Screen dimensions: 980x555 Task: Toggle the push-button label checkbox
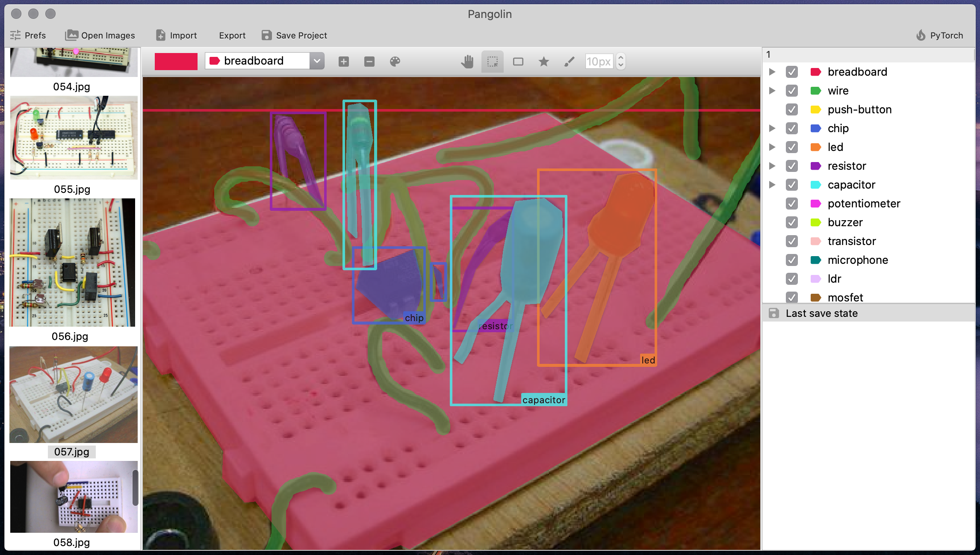pos(792,109)
